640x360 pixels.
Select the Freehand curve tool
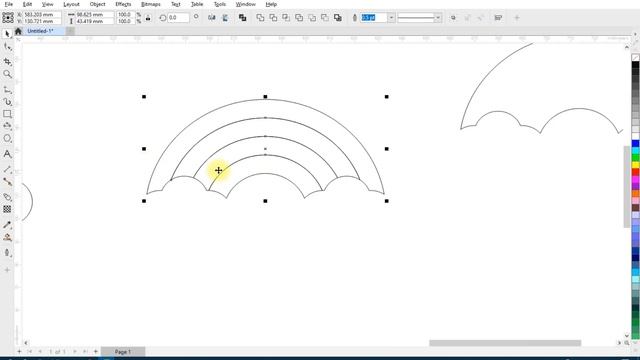coord(7,89)
